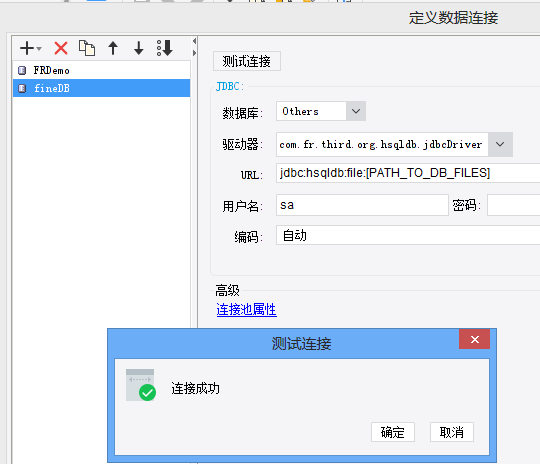Open add-connection dropdown arrow beside plus
The image size is (540, 464).
[x=39, y=49]
